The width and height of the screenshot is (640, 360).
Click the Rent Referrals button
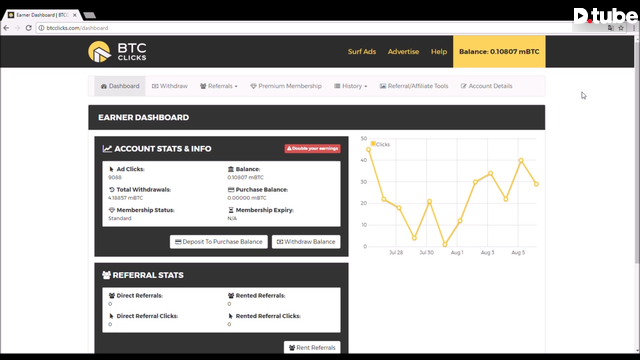click(312, 347)
